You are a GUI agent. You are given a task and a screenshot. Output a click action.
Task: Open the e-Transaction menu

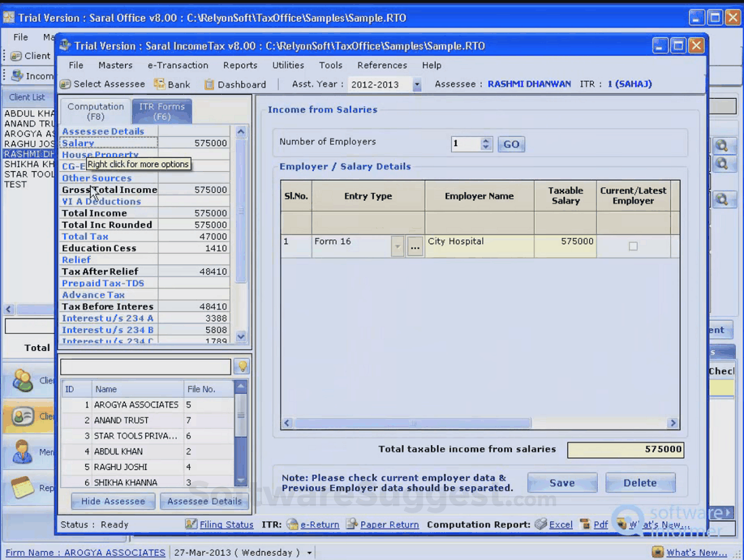177,65
